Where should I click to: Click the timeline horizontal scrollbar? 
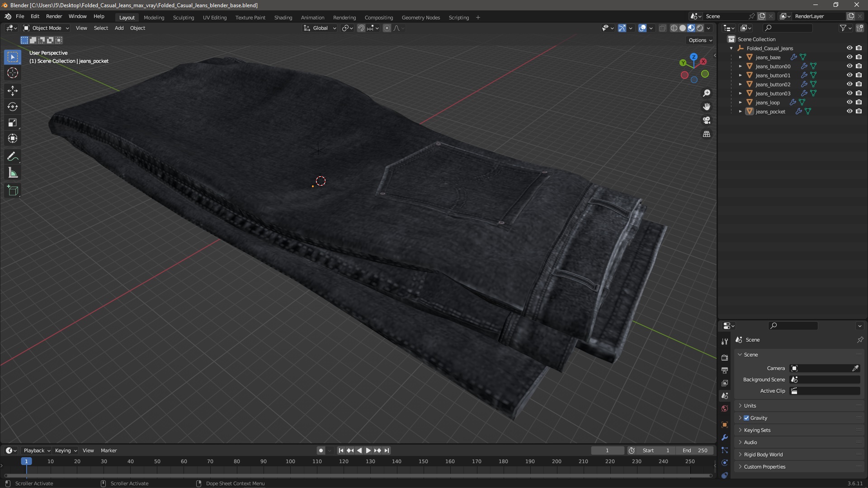point(359,475)
